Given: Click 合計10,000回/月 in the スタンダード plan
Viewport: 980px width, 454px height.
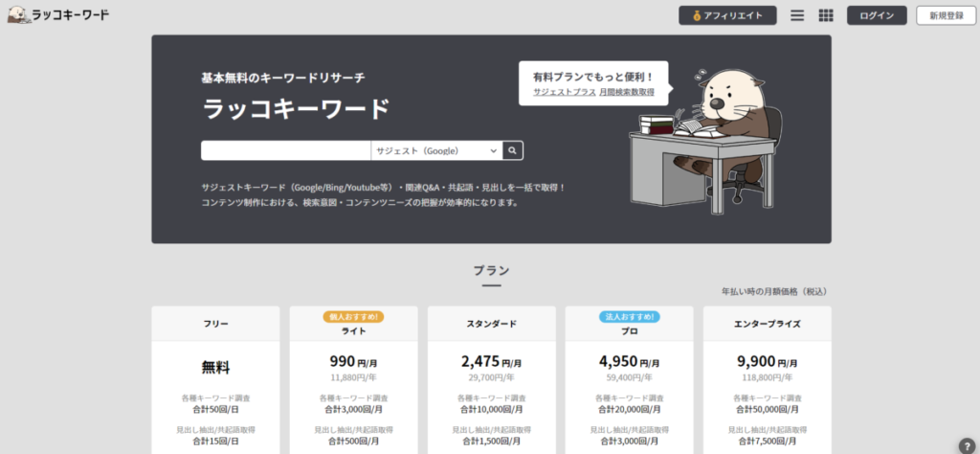Looking at the screenshot, I should click(x=491, y=410).
